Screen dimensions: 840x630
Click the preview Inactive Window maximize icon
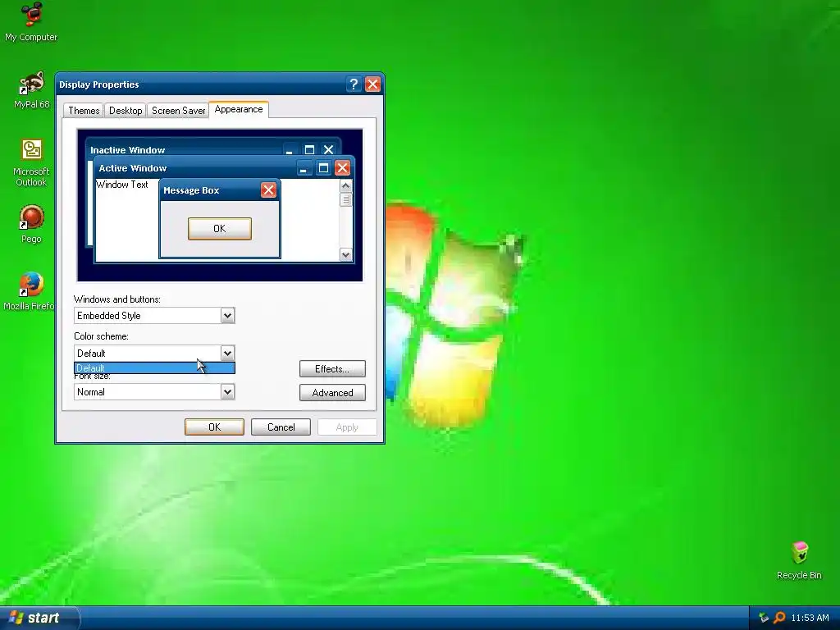coord(309,149)
